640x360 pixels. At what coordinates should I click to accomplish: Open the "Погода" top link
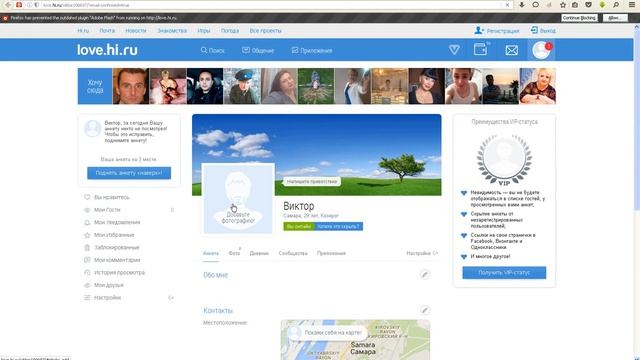[230, 31]
